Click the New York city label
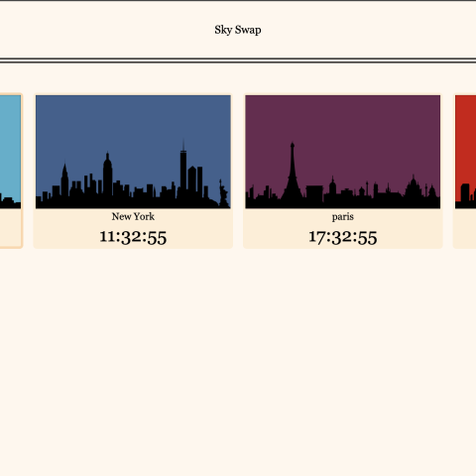The image size is (476, 476). tap(133, 216)
